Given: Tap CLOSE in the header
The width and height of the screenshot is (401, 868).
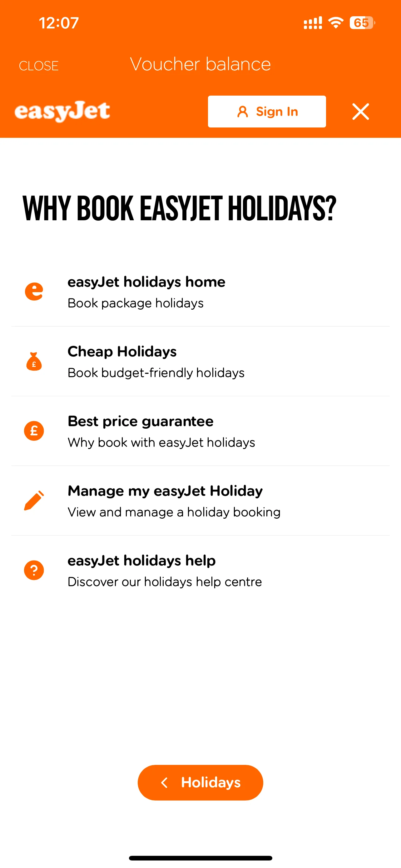Looking at the screenshot, I should 39,66.
